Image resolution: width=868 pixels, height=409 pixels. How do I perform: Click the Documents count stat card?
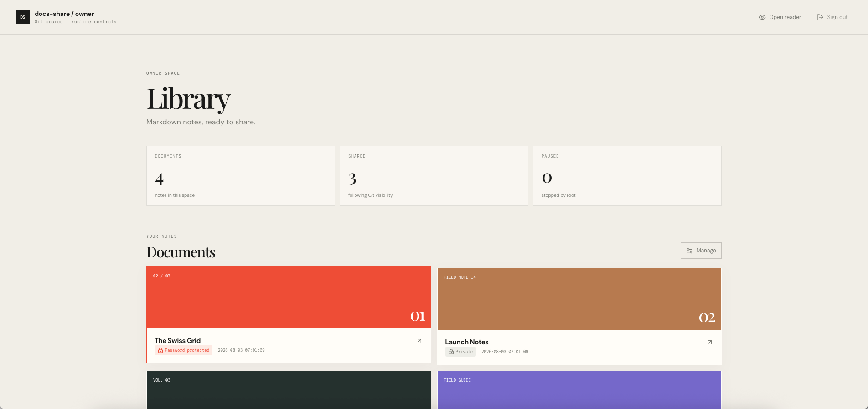click(241, 176)
